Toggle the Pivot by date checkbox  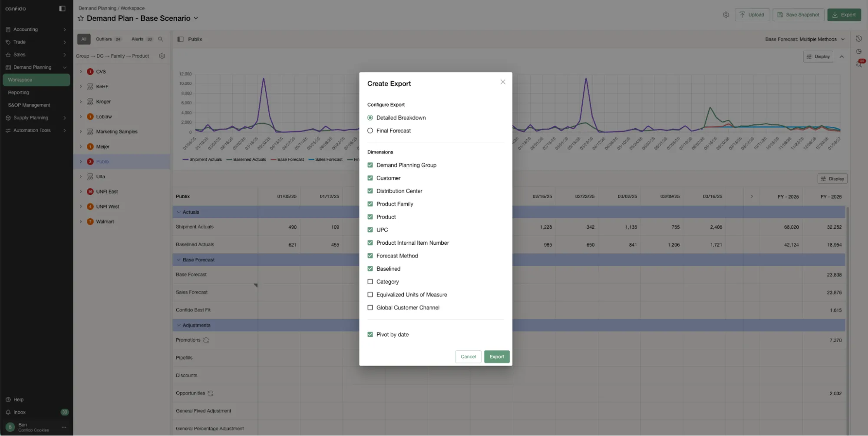coord(370,335)
